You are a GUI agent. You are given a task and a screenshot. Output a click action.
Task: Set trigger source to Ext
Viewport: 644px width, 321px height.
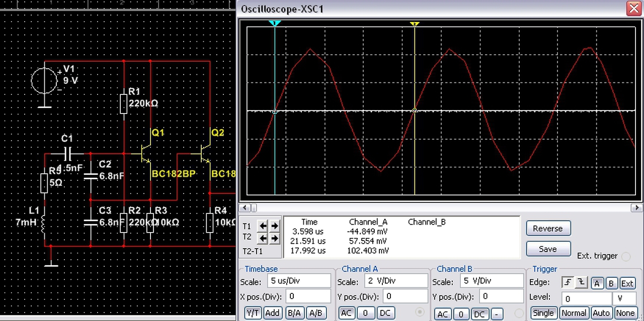click(x=627, y=283)
